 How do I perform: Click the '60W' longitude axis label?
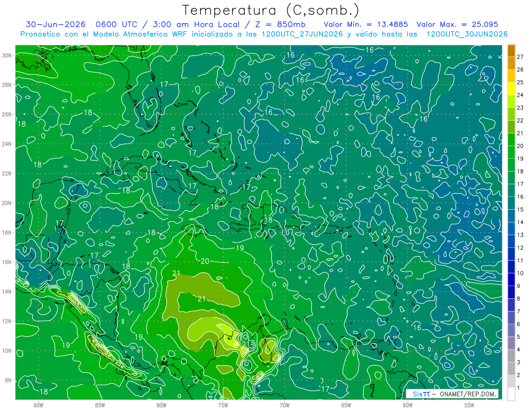click(408, 405)
